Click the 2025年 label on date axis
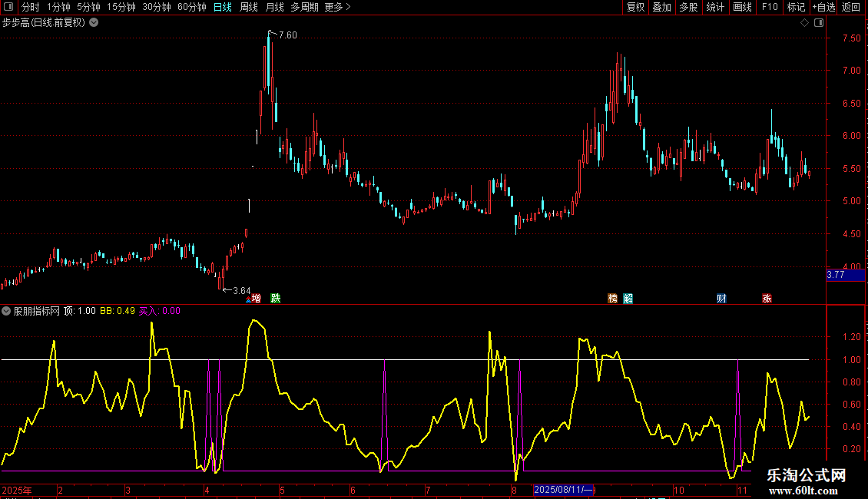Viewport: 868px width, 499px height. (x=17, y=490)
